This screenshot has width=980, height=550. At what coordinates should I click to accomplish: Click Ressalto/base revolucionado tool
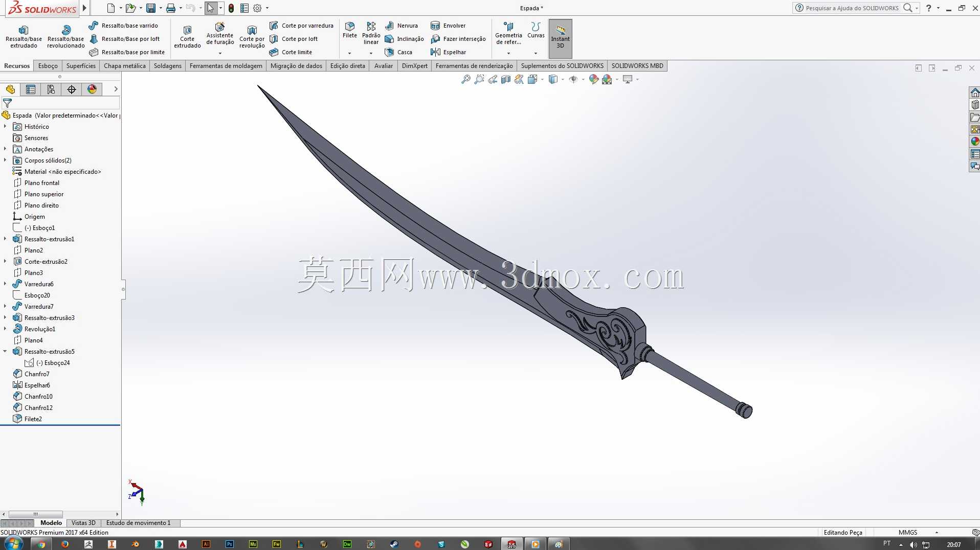point(66,37)
